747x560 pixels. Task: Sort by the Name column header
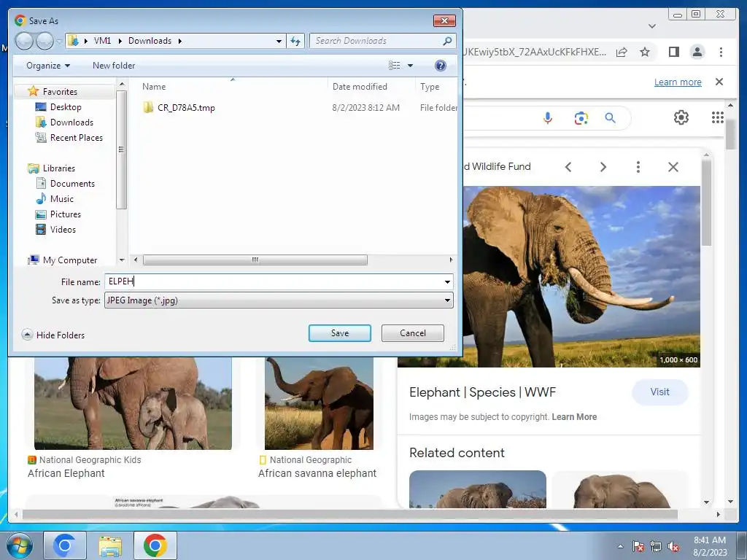tap(154, 87)
